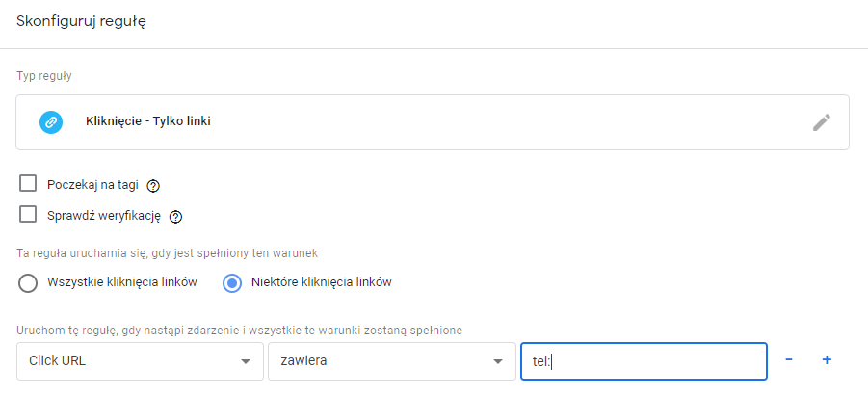
Task: Click the pencil edit icon for trigger type
Action: 822,122
